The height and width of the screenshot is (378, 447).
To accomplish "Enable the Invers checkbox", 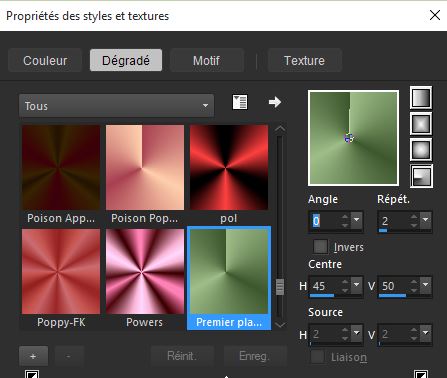I will pos(320,247).
